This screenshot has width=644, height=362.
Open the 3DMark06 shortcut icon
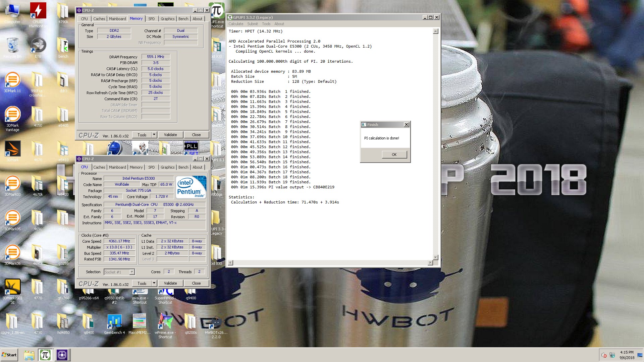[x=12, y=255]
